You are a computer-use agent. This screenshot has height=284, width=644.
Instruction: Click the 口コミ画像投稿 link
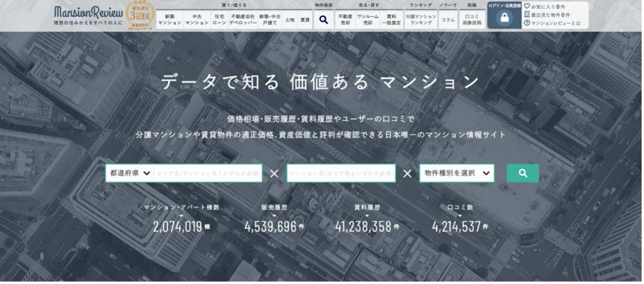pyautogui.click(x=472, y=19)
